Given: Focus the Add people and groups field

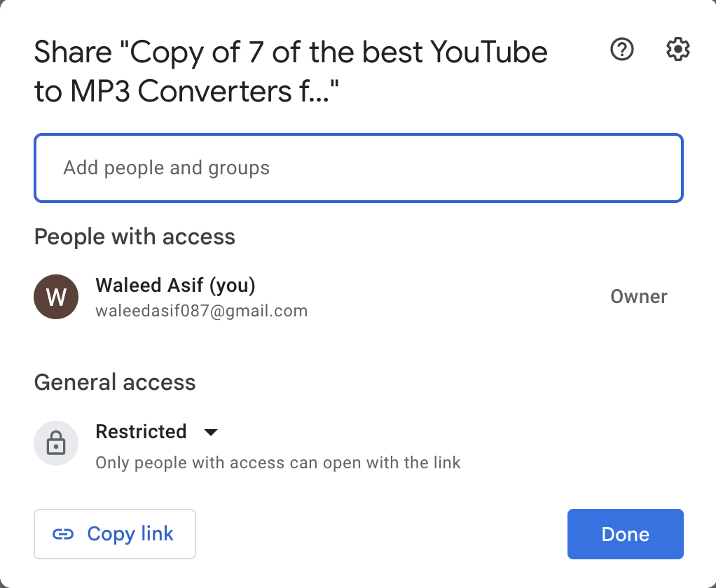Looking at the screenshot, I should (358, 168).
